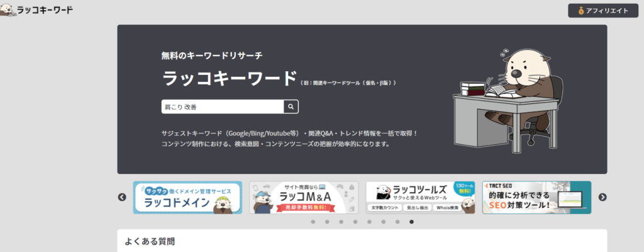Advance banners with the right arrow
The height and width of the screenshot is (252, 644).
pyautogui.click(x=602, y=197)
